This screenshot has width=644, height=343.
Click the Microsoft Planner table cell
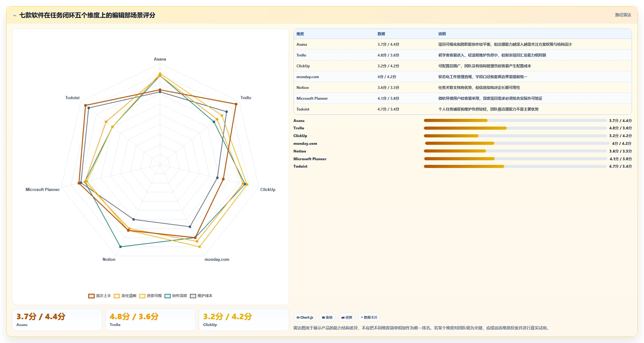coord(312,98)
